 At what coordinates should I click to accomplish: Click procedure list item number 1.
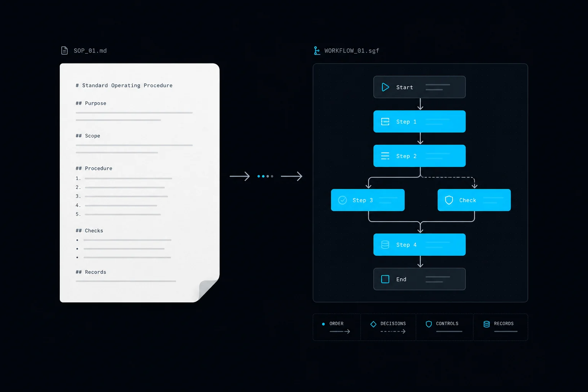point(124,178)
